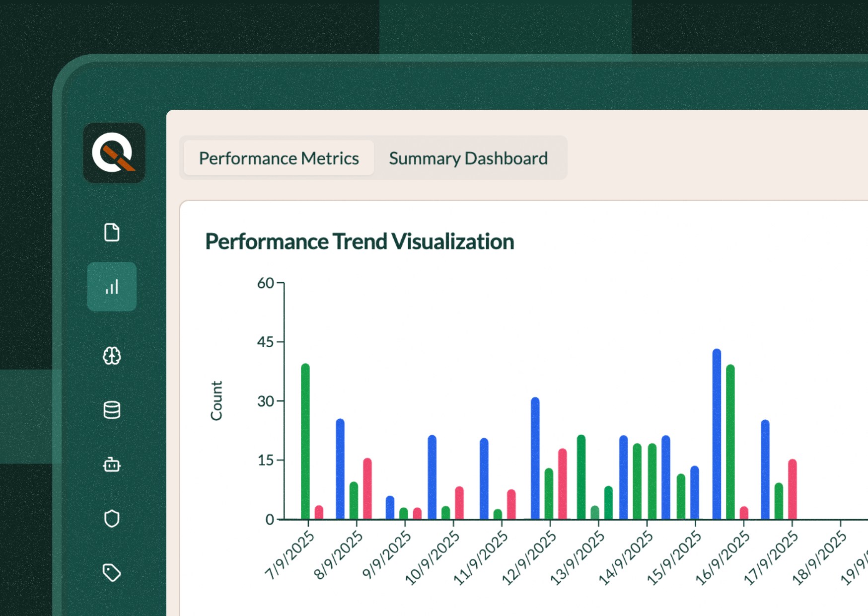Open the tags section in the sidebar
Image resolution: width=868 pixels, height=616 pixels.
[112, 572]
